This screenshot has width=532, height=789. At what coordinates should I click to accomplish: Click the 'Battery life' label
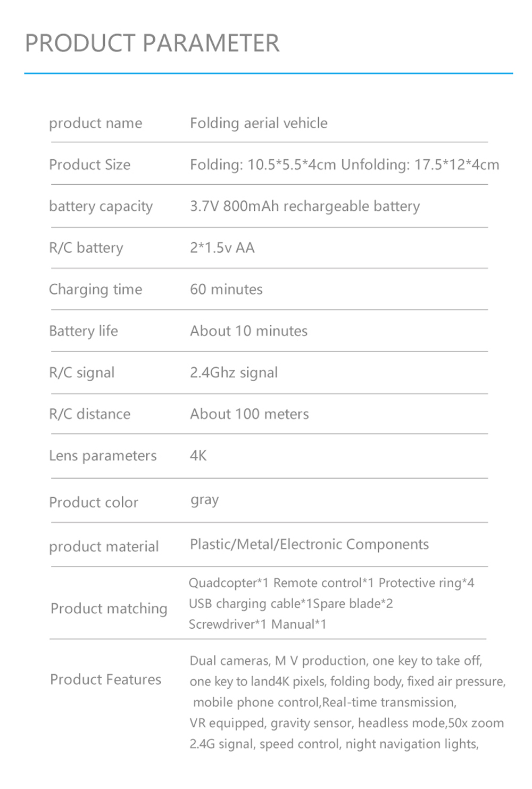(x=84, y=331)
